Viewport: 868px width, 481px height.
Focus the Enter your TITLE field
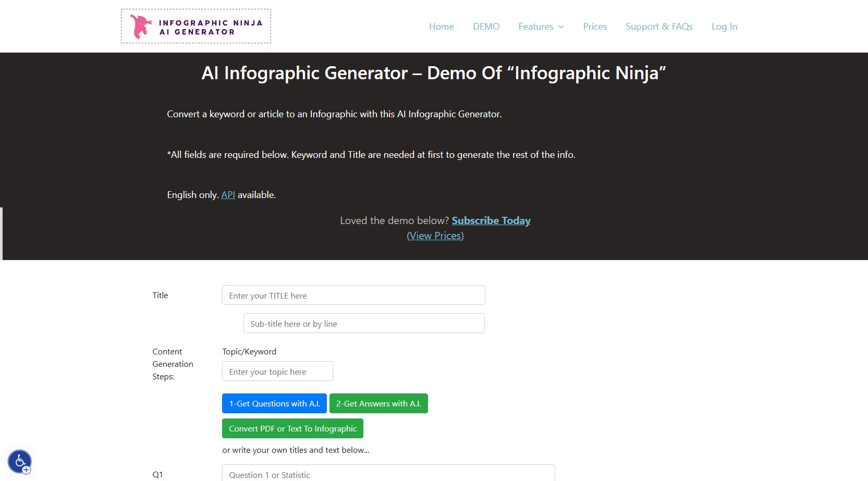coord(353,295)
